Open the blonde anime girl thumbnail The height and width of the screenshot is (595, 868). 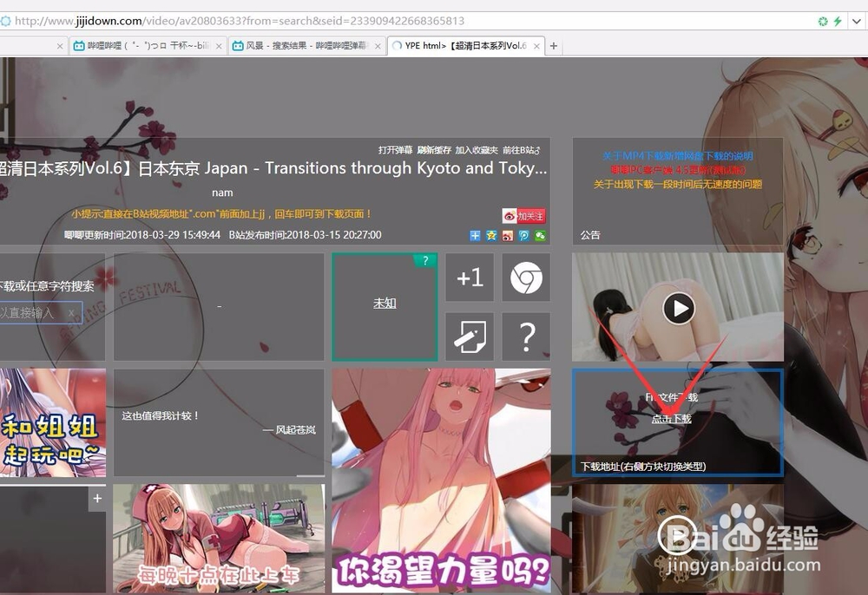[x=678, y=539]
